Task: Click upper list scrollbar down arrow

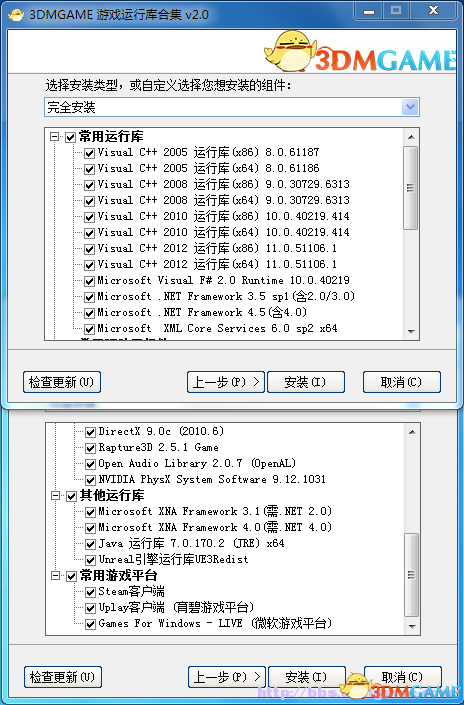Action: point(411,332)
